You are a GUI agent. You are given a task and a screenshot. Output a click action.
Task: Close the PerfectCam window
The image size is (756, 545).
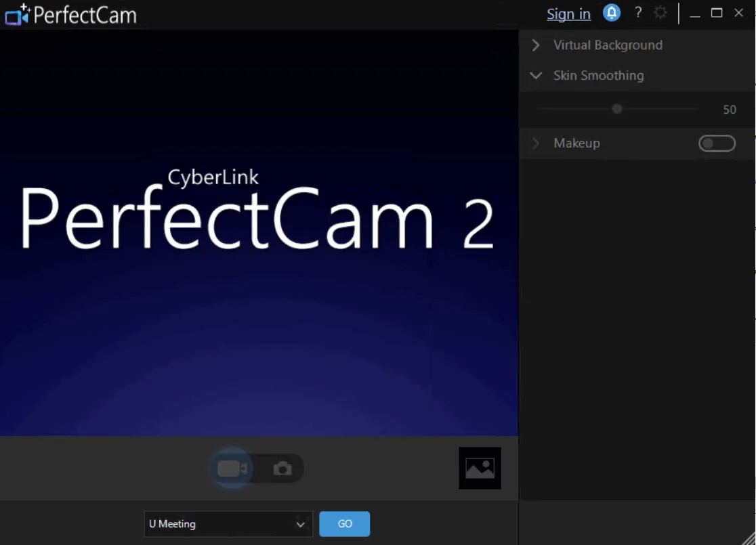pyautogui.click(x=738, y=13)
